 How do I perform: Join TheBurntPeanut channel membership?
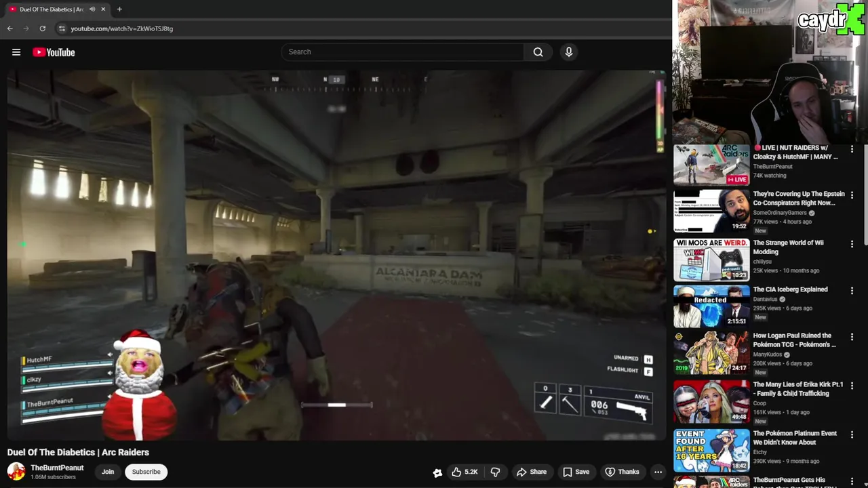click(108, 472)
